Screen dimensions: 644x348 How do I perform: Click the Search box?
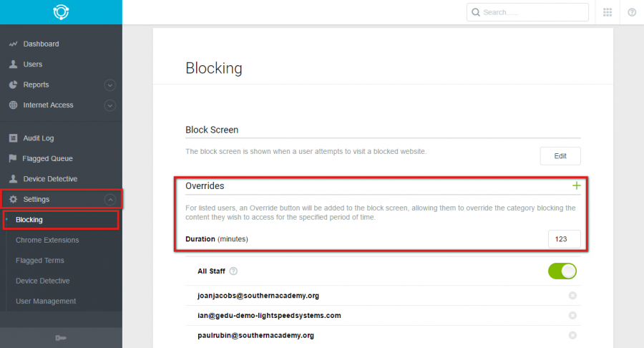click(527, 12)
